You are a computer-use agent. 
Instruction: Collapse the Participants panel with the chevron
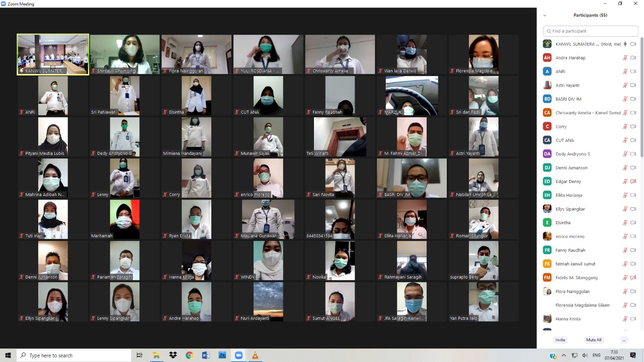click(544, 16)
